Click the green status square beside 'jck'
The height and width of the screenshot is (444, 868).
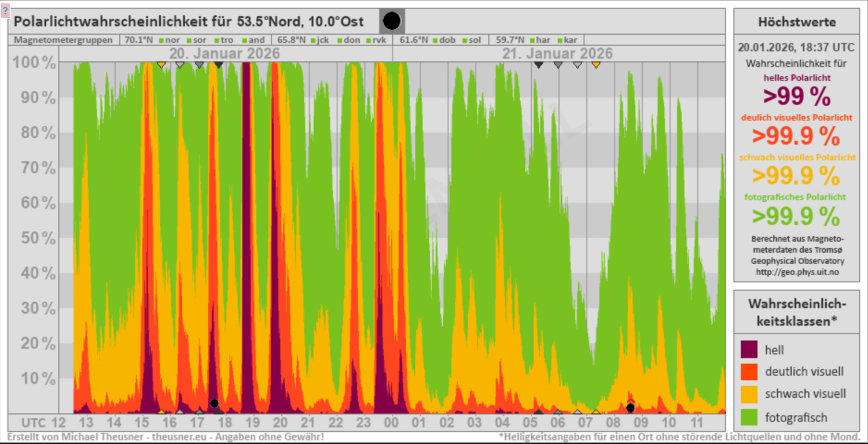pos(312,40)
